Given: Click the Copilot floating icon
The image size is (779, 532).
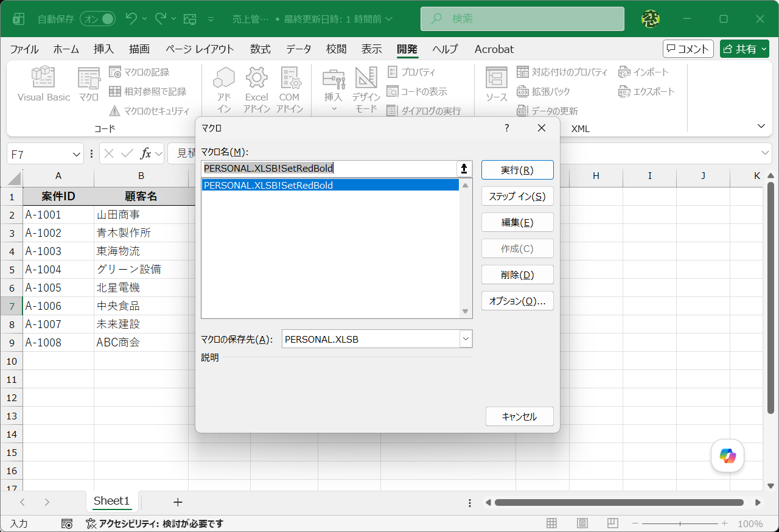Looking at the screenshot, I should pyautogui.click(x=728, y=455).
